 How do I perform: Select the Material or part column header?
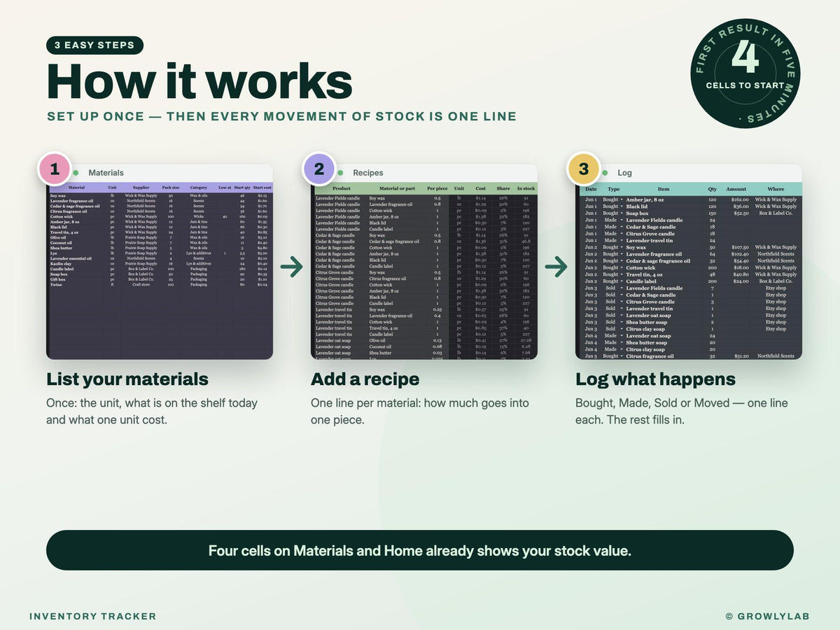[398, 188]
